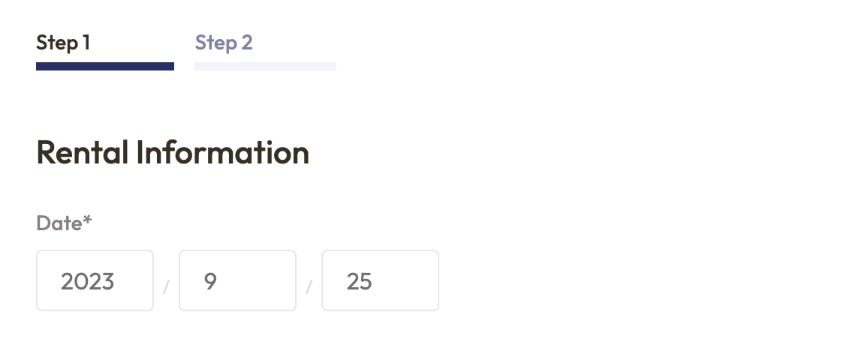Click the word Information in the heading

point(222,153)
